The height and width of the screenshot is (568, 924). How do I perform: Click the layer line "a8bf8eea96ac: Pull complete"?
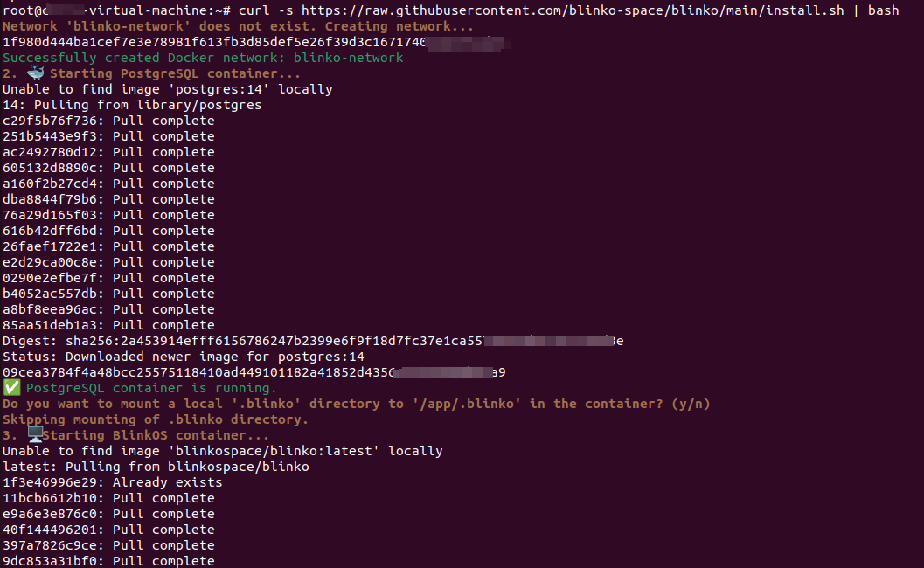[x=108, y=309]
